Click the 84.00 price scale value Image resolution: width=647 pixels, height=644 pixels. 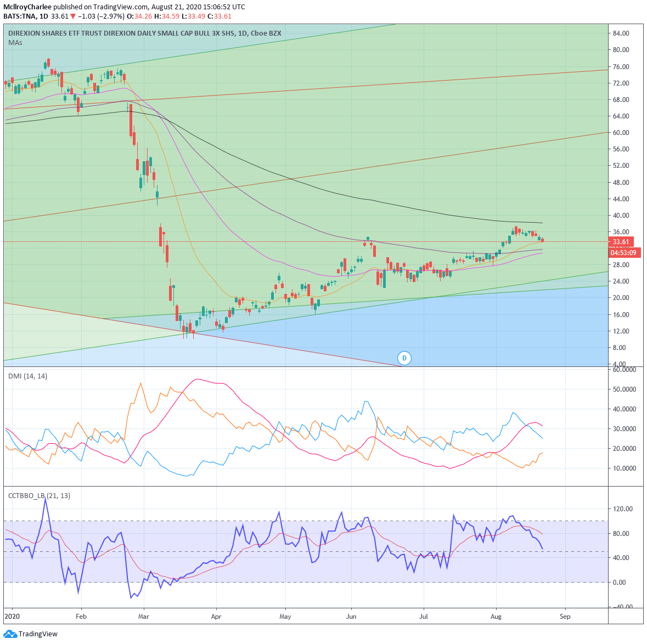tap(621, 33)
